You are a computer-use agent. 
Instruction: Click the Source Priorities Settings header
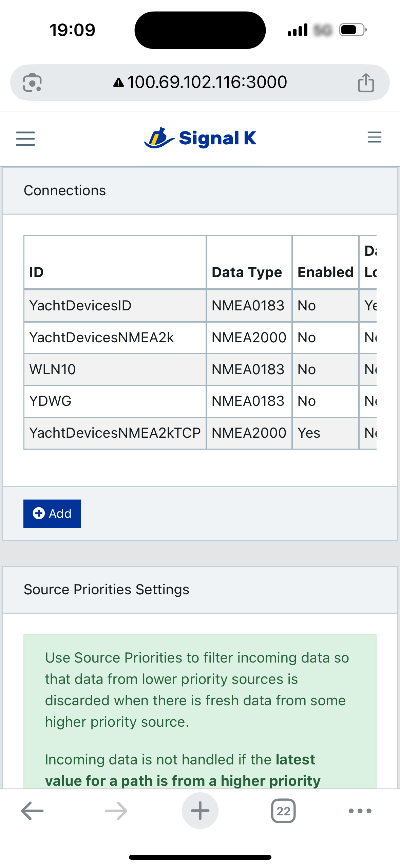point(106,590)
